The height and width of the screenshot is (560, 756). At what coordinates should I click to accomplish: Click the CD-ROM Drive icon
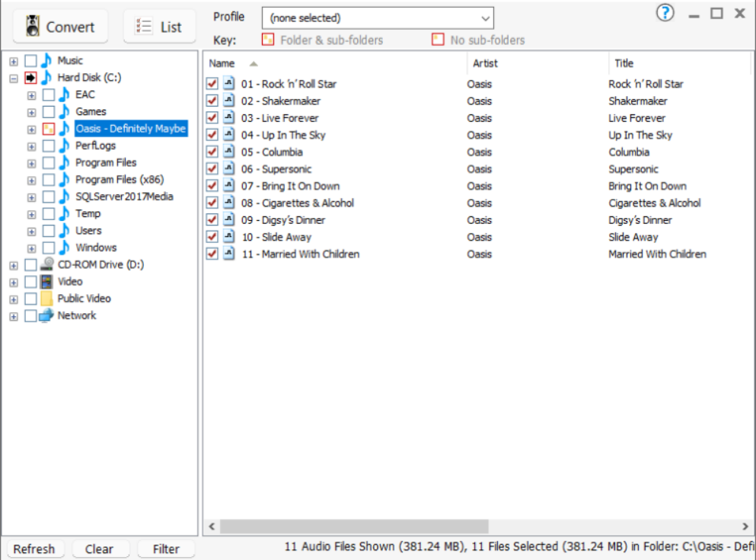click(x=46, y=264)
